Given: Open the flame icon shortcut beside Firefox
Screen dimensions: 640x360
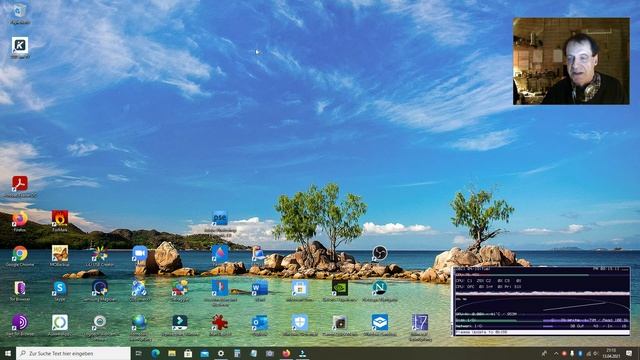Looking at the screenshot, I should click(60, 219).
